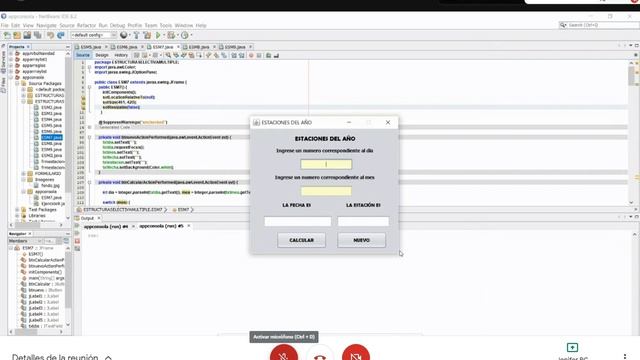Click the NetBeans Search field

pyautogui.click(x=599, y=25)
